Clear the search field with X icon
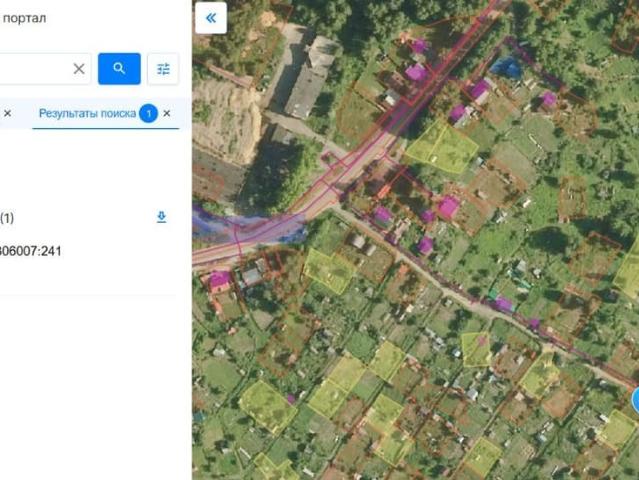This screenshot has height=480, width=639. (x=79, y=68)
